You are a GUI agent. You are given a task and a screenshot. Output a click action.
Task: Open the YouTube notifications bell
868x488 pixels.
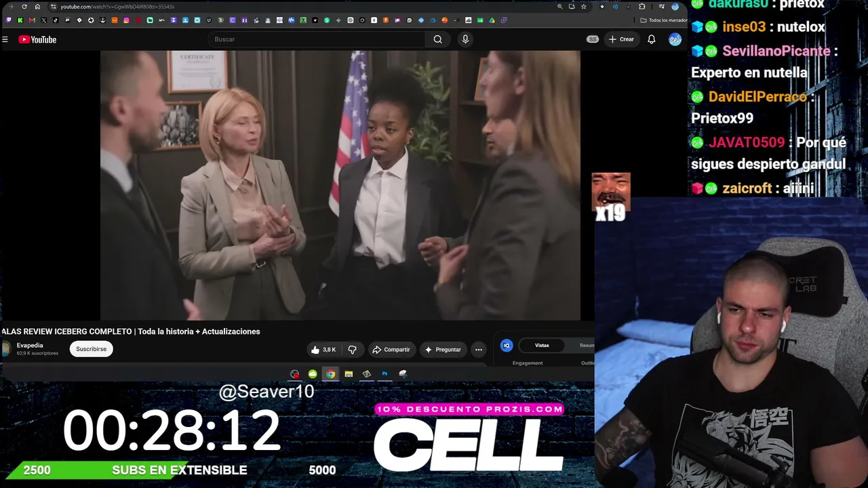coord(651,39)
